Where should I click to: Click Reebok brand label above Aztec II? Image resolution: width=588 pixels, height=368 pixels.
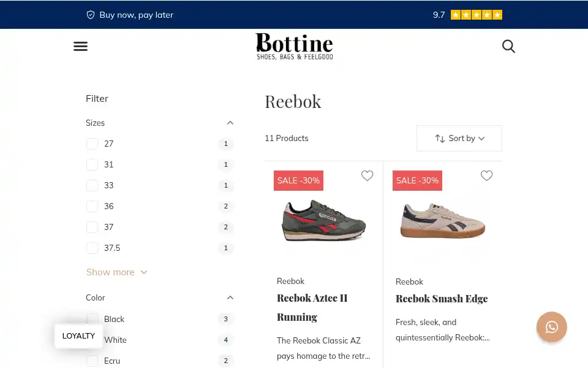click(x=290, y=282)
